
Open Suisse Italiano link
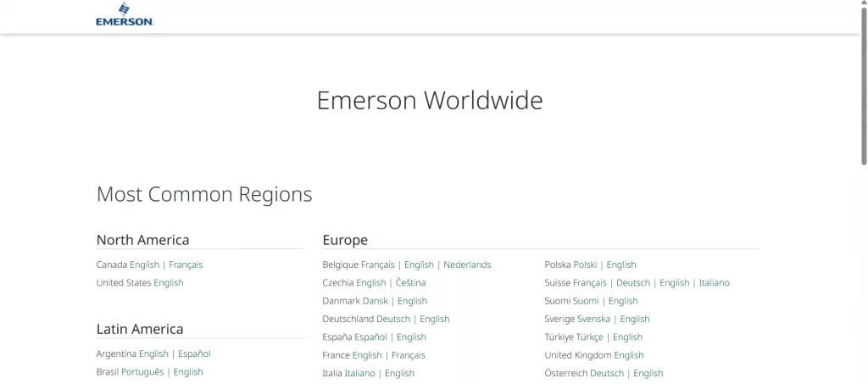[714, 283]
